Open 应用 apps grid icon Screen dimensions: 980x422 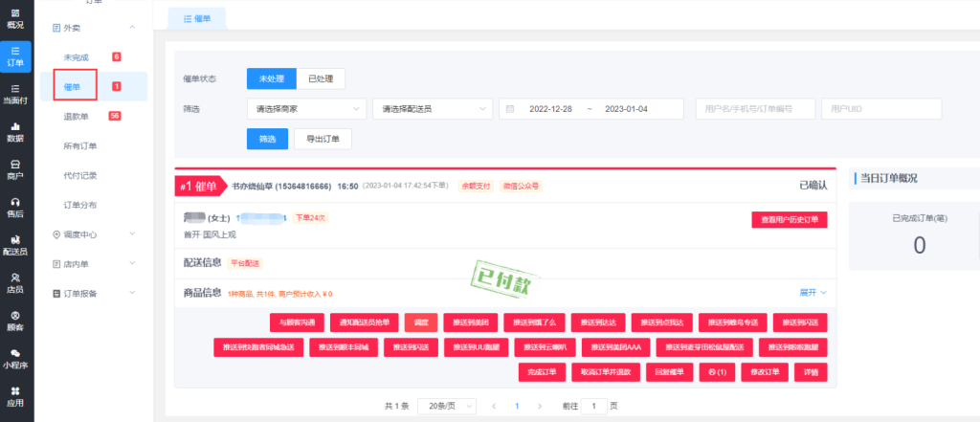pos(15,395)
